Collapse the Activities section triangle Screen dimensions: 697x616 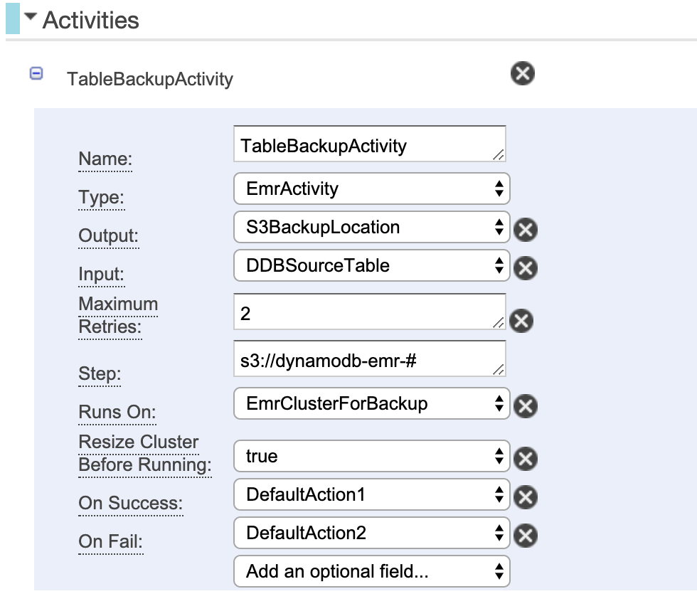[31, 17]
